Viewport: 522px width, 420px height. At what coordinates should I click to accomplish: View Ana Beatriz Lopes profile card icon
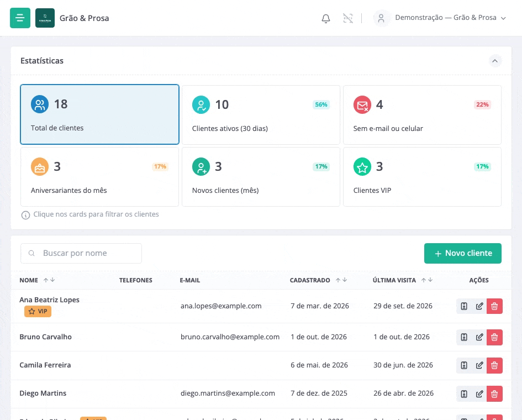pos(464,306)
